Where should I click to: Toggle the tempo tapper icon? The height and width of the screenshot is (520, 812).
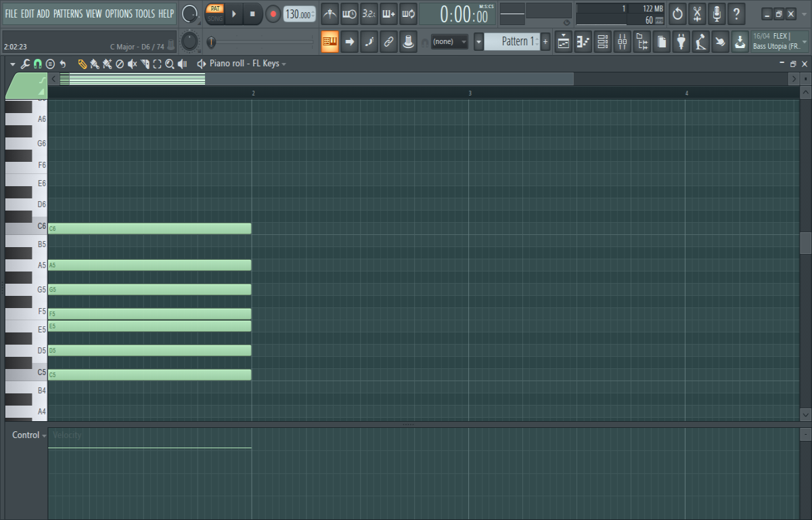tap(700, 41)
